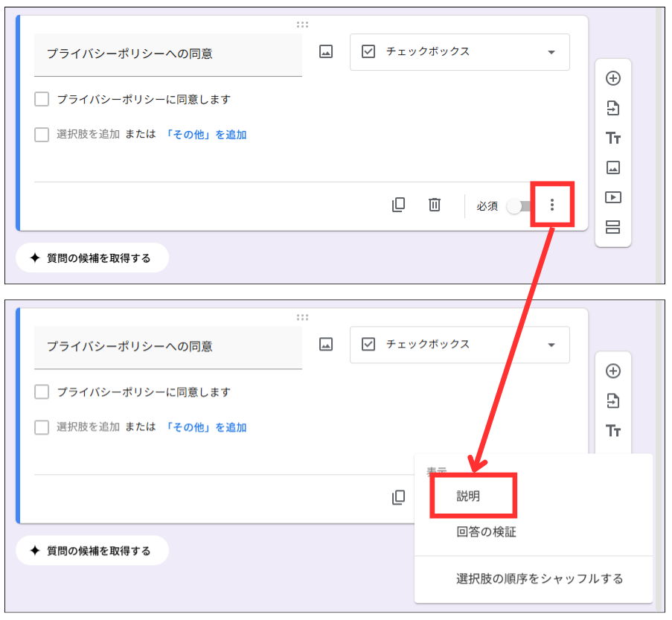The height and width of the screenshot is (620, 672).
Task: Select 説明 from the options menu
Action: [468, 496]
